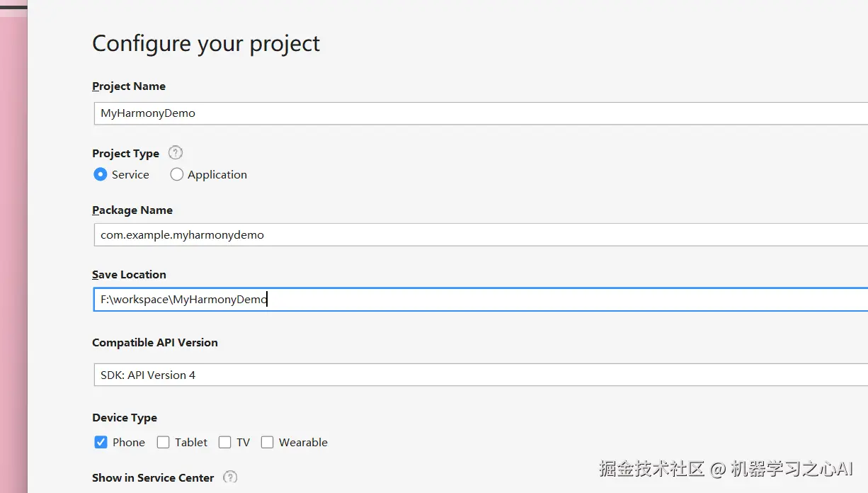The image size is (868, 493).
Task: Select the Service project type
Action: tap(101, 174)
